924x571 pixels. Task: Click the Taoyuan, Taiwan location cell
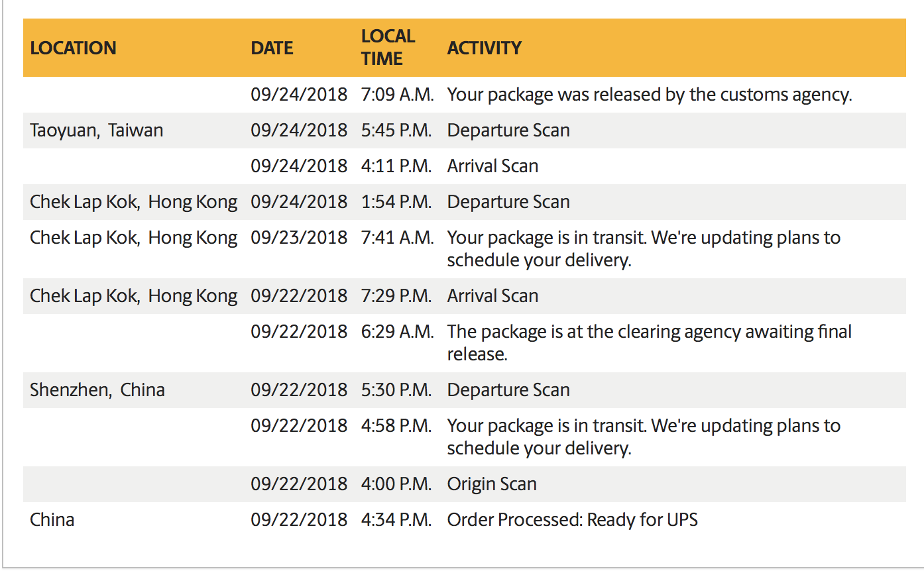click(96, 130)
